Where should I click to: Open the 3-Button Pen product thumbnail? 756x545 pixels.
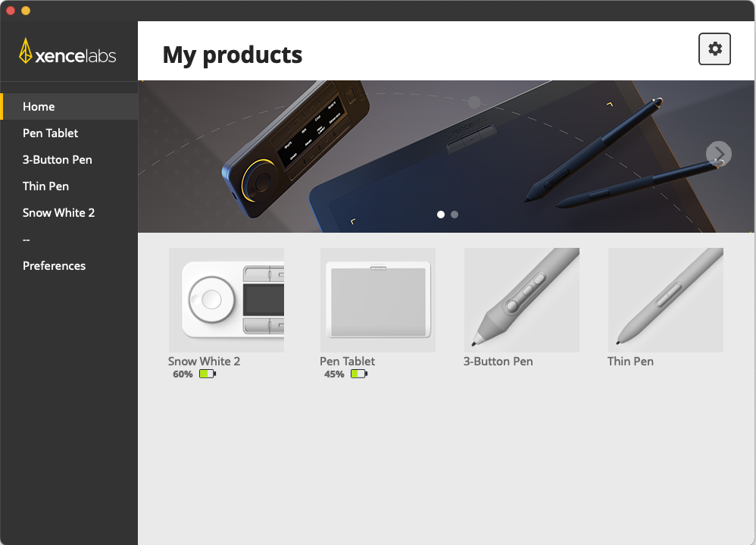coord(522,300)
